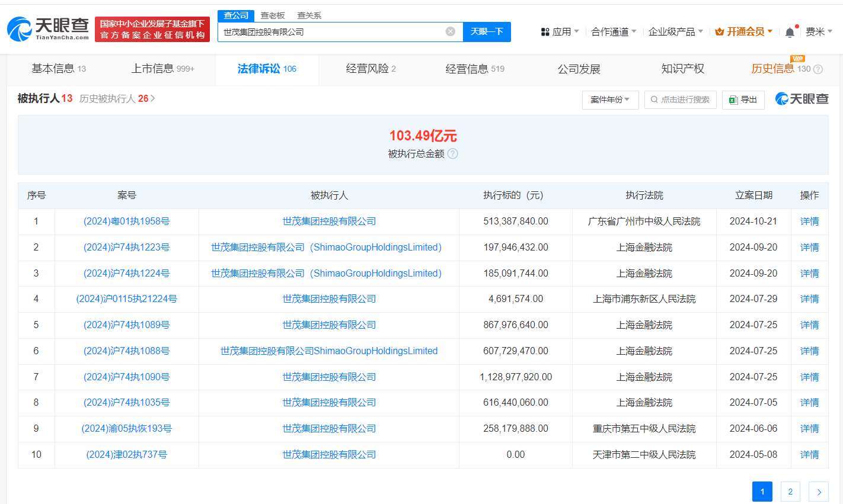This screenshot has height=504, width=843.
Task: Select amount 1,128,977,920.00 cell
Action: click(x=516, y=377)
